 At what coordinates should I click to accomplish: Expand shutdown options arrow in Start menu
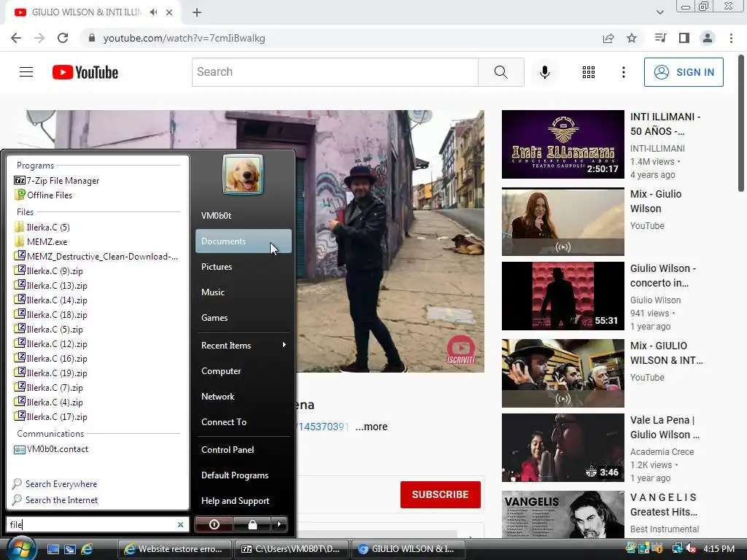(279, 524)
